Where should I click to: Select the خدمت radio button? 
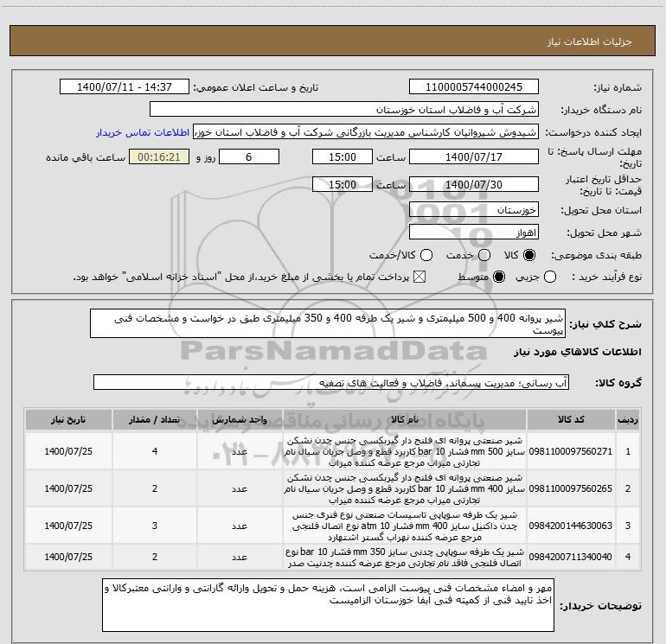[x=484, y=255]
